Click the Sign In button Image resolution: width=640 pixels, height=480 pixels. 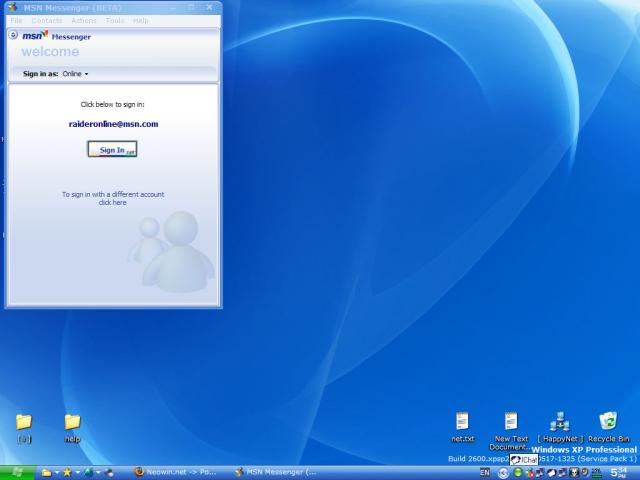pos(112,149)
